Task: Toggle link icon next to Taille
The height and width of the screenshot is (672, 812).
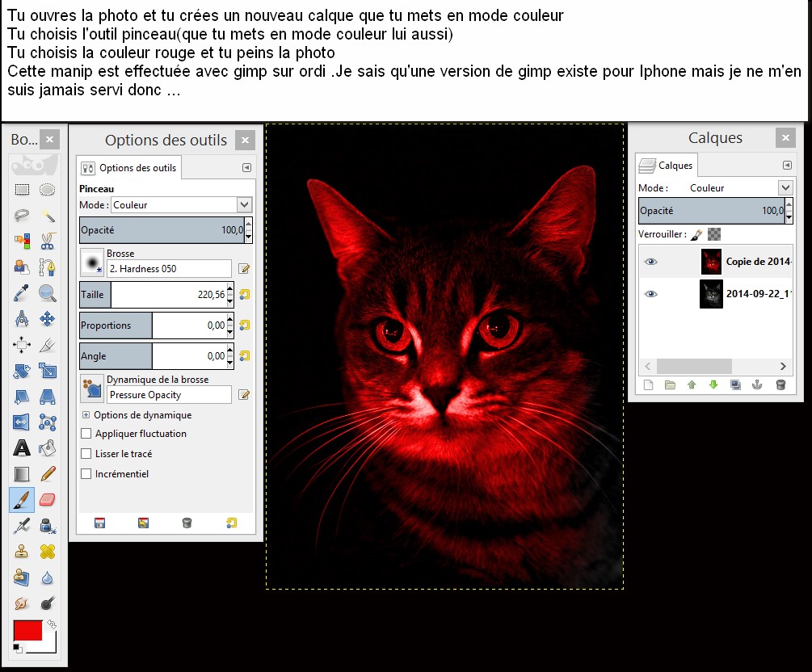Action: 245,295
